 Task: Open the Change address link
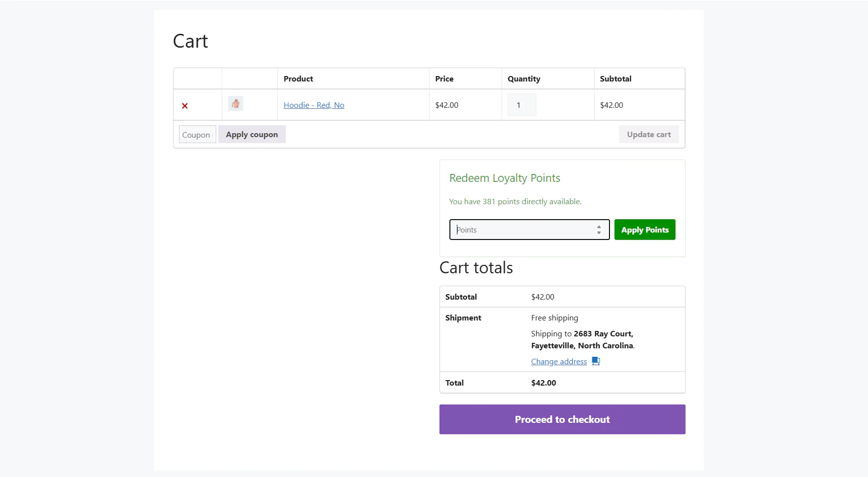click(559, 361)
